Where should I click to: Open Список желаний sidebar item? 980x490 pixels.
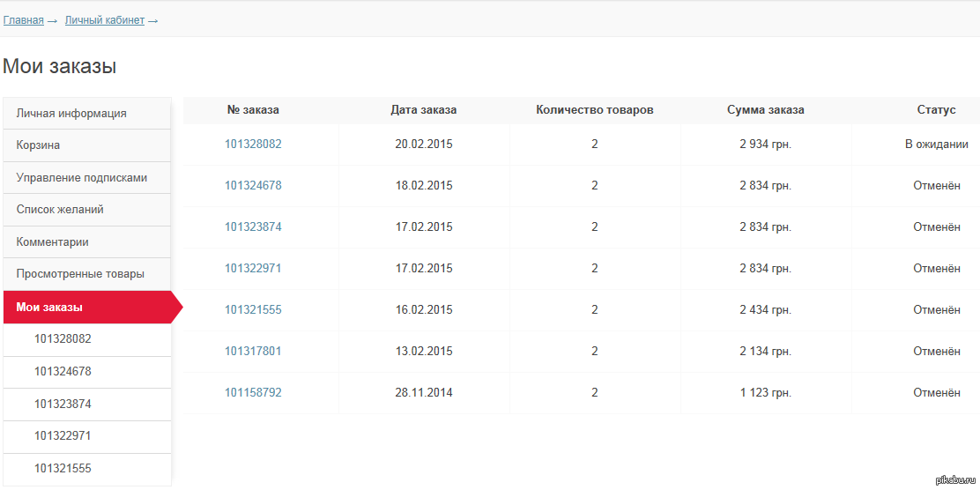pos(87,210)
